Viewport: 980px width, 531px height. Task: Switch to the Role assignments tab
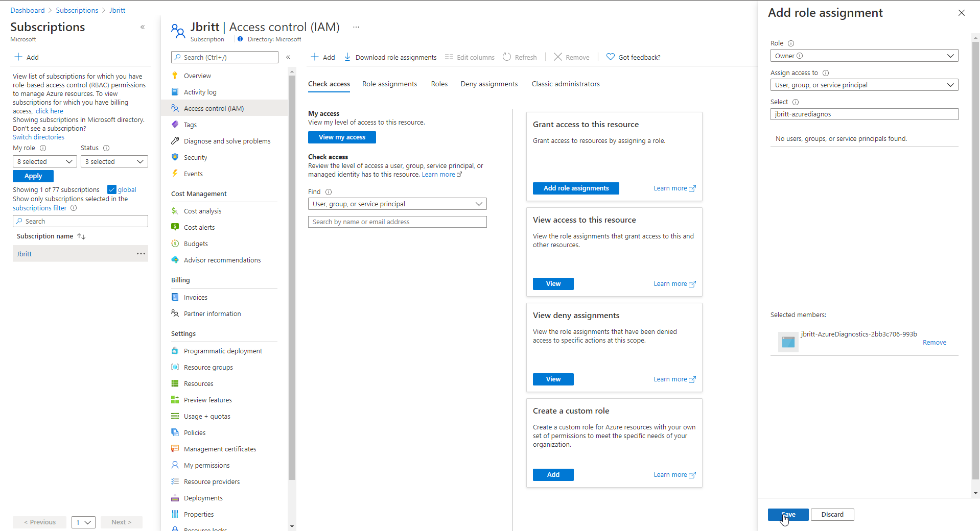(x=389, y=84)
